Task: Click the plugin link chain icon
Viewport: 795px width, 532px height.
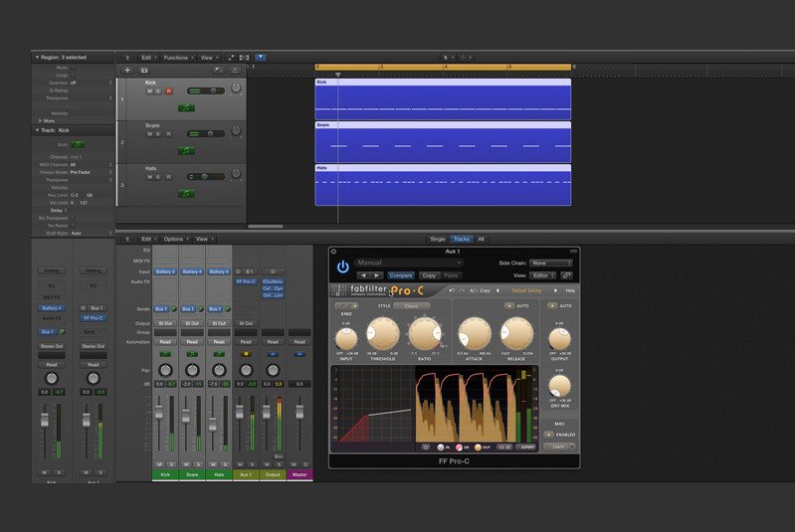Action: pos(567,275)
